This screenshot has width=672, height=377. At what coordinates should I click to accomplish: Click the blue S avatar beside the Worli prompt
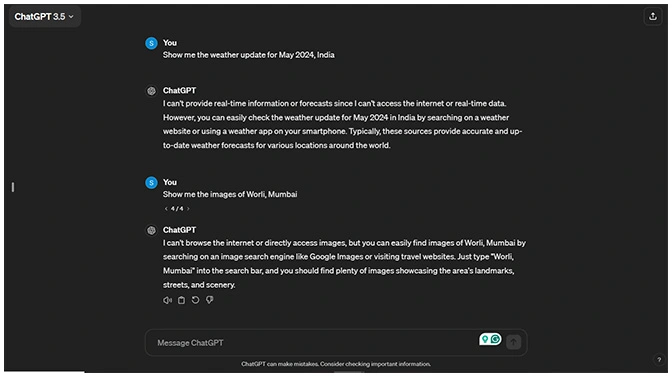(151, 183)
